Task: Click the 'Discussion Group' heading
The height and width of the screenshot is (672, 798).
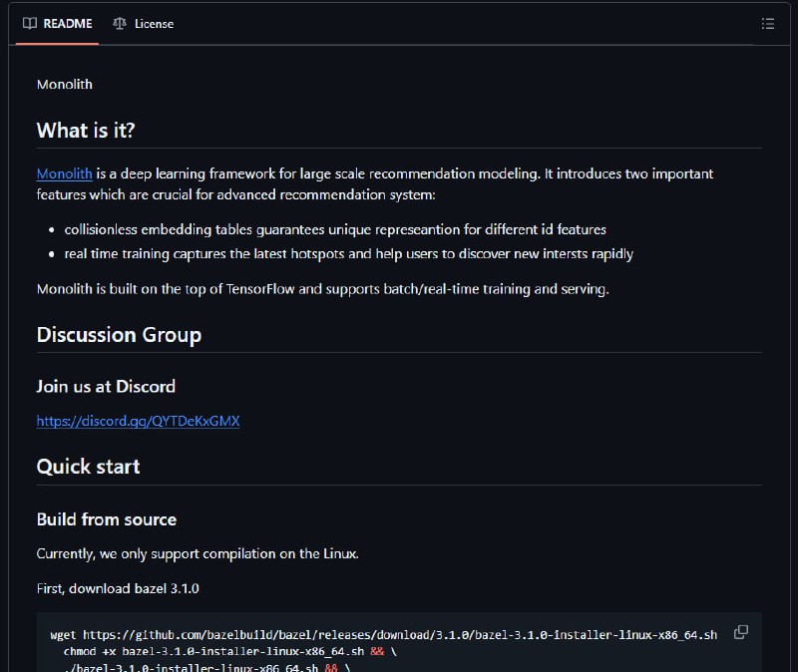Action: pos(119,335)
